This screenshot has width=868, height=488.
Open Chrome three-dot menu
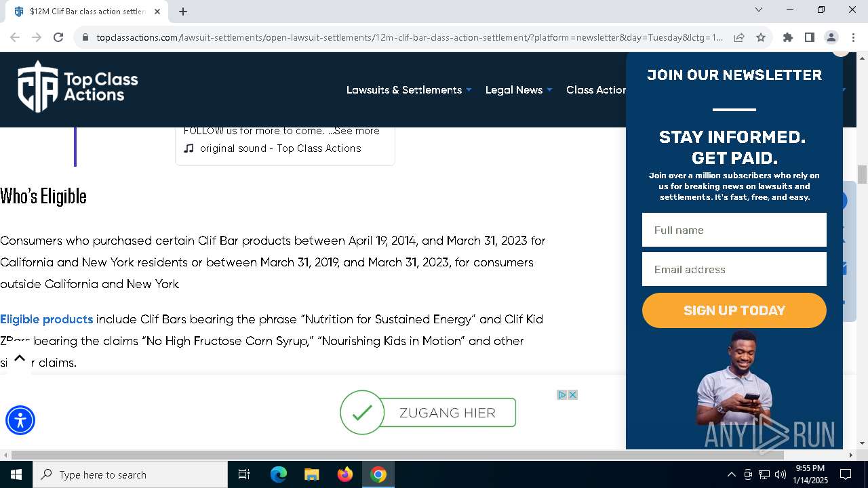(853, 37)
